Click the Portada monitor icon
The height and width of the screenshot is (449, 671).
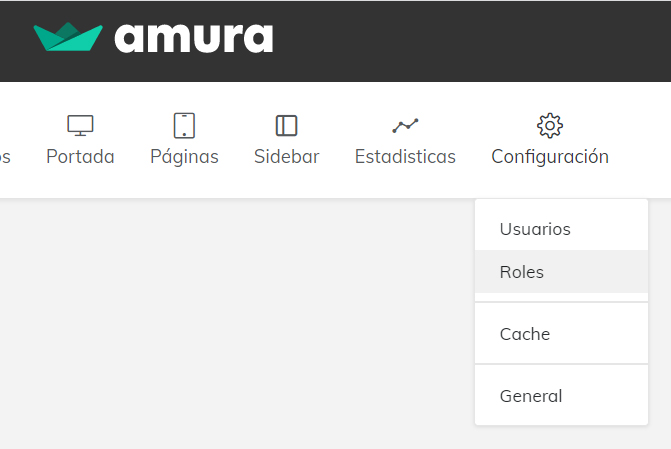coord(80,125)
